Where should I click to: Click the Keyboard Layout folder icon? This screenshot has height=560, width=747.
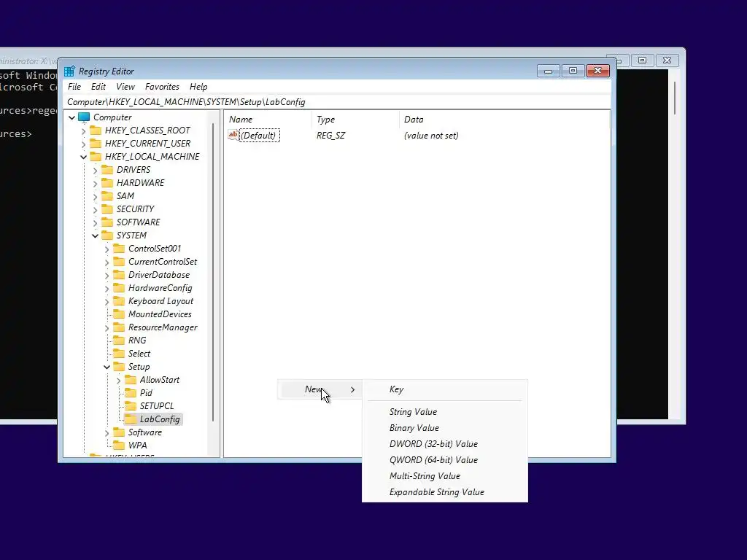pyautogui.click(x=119, y=301)
